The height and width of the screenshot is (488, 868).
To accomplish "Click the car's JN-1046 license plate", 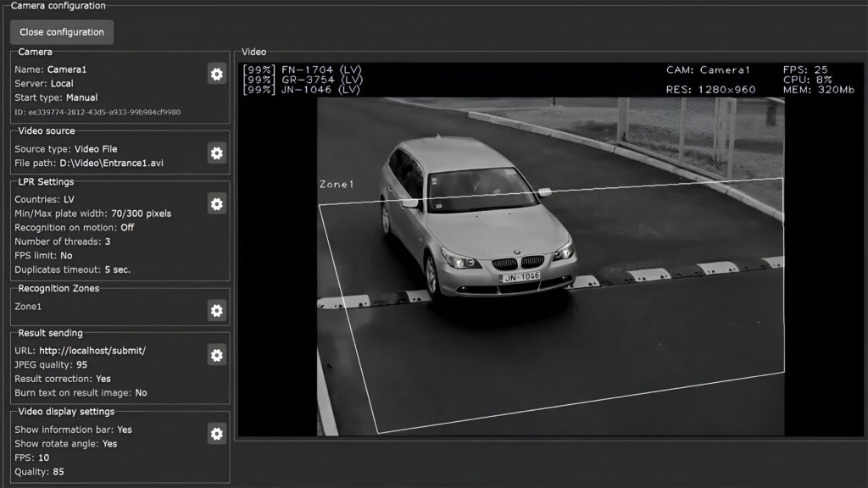I will pyautogui.click(x=521, y=277).
